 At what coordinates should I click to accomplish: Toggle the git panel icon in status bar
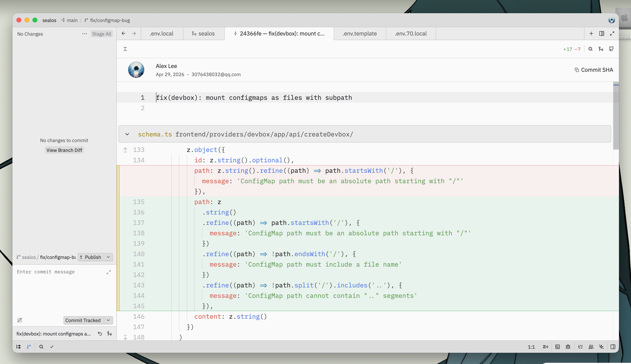click(29, 347)
